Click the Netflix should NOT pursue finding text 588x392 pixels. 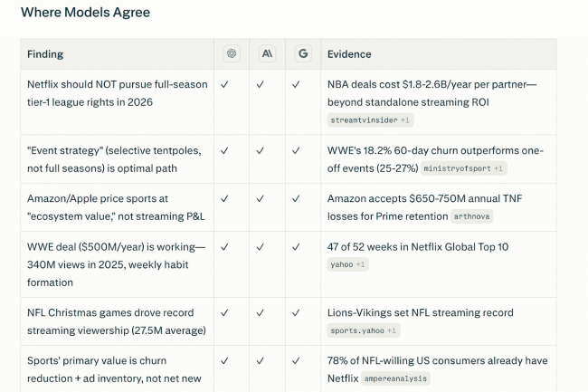(x=118, y=93)
